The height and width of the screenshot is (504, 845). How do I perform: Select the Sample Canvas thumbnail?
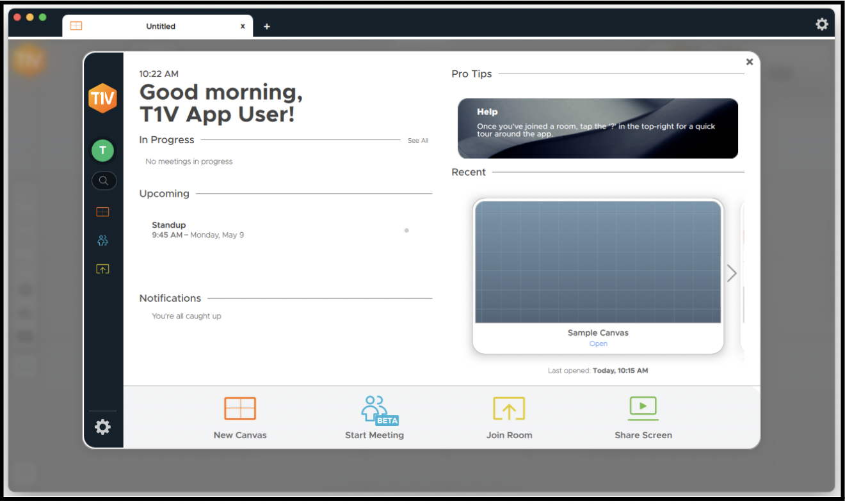point(598,262)
